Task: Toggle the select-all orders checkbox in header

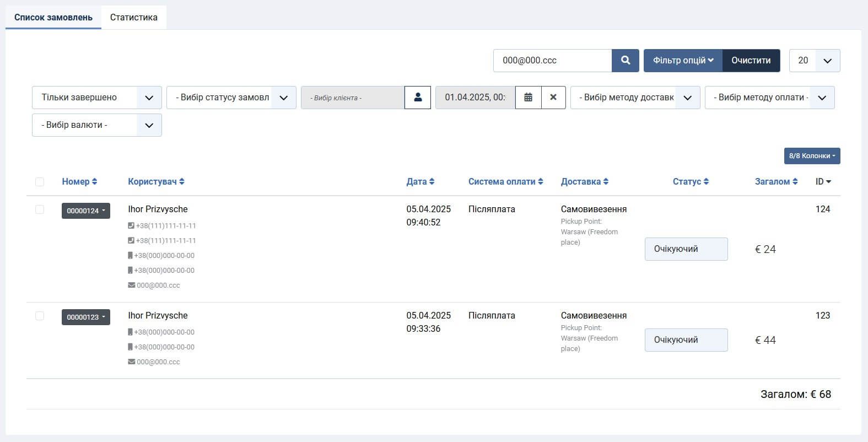Action: 40,182
